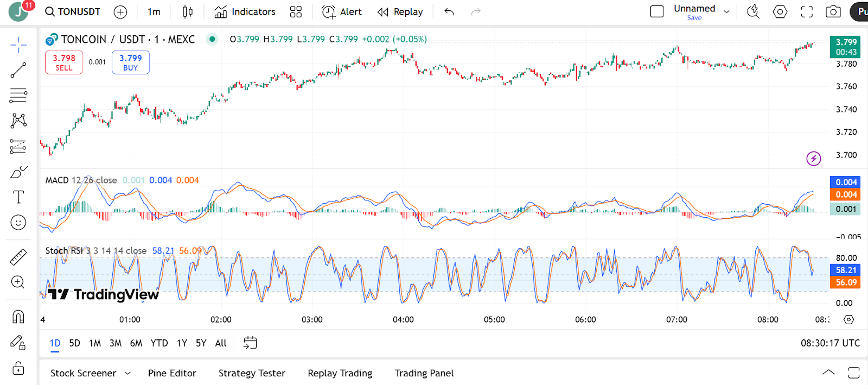Image resolution: width=868 pixels, height=385 pixels.
Task: Expand the Unnamed layout dropdown
Action: click(727, 11)
